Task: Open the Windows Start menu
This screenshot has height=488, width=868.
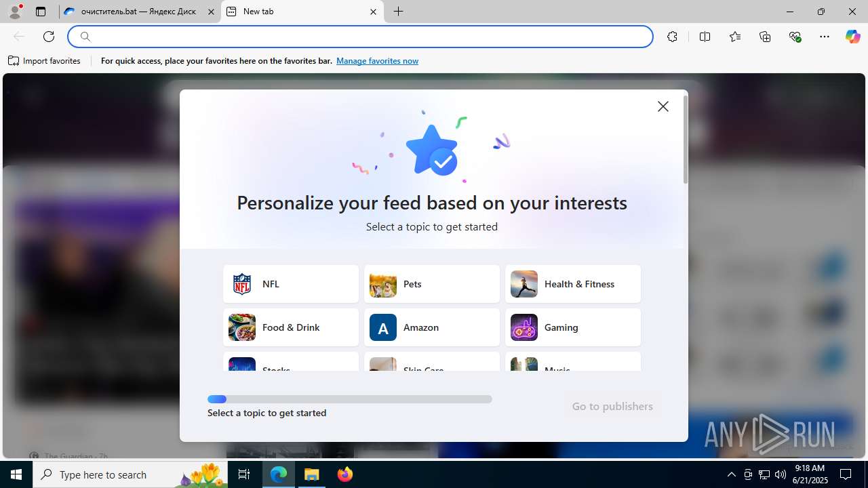Action: coord(16,474)
